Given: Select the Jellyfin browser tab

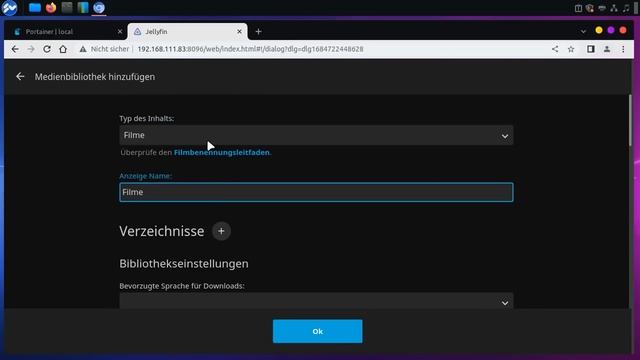Looking at the screenshot, I should (x=186, y=31).
